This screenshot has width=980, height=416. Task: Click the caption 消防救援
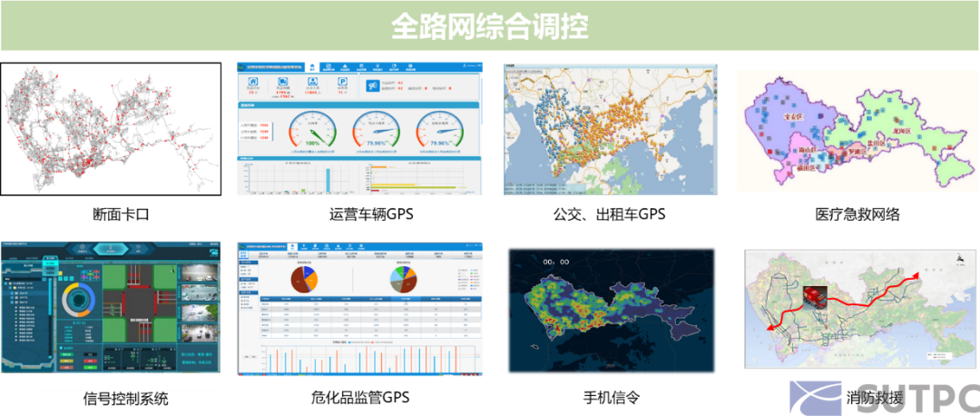[875, 397]
